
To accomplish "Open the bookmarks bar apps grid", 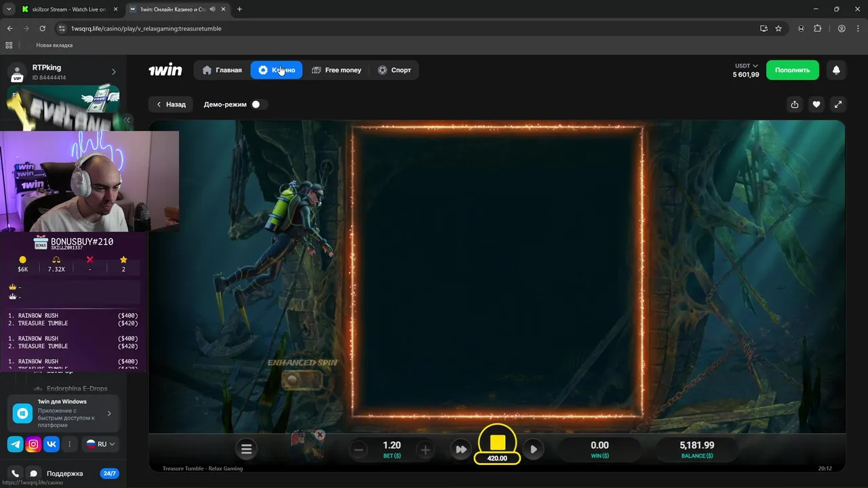I will click(x=9, y=45).
